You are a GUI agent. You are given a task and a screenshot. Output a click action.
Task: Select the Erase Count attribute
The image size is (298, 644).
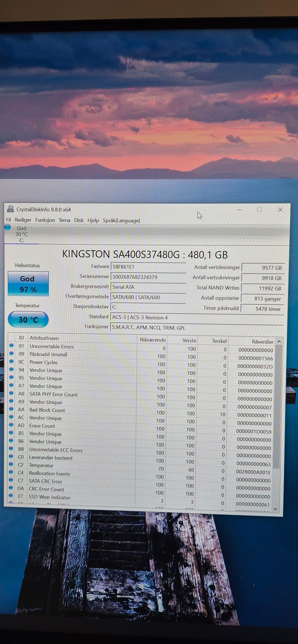point(42,426)
